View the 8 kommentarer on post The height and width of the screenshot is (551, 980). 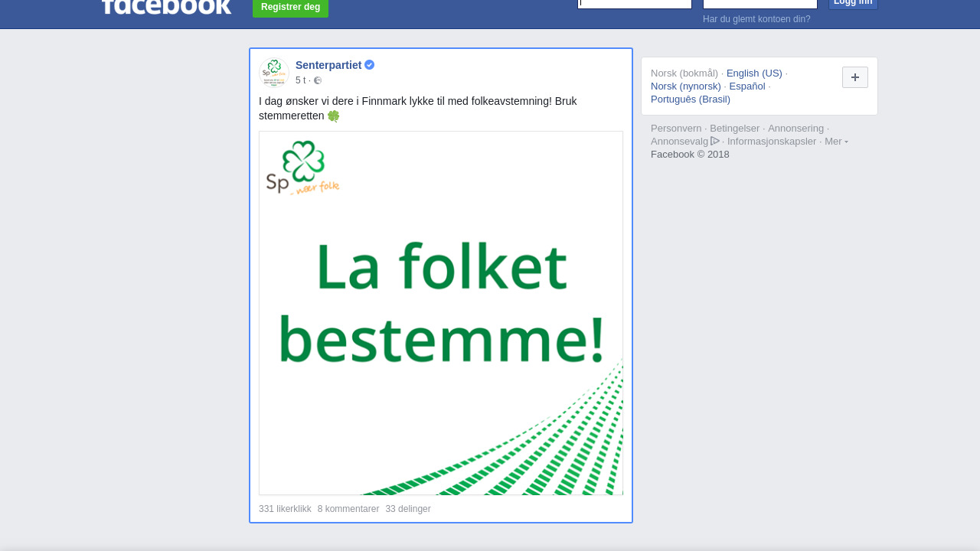pos(348,509)
